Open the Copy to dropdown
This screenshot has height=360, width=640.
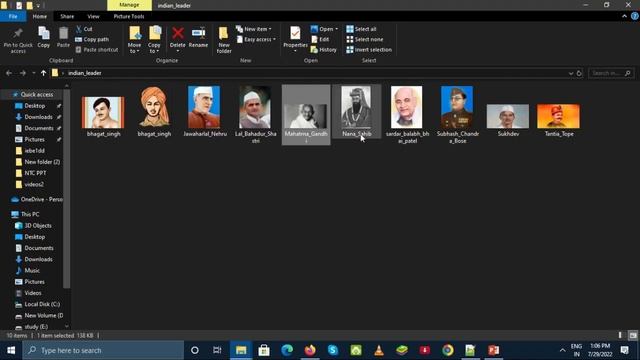[x=154, y=40]
